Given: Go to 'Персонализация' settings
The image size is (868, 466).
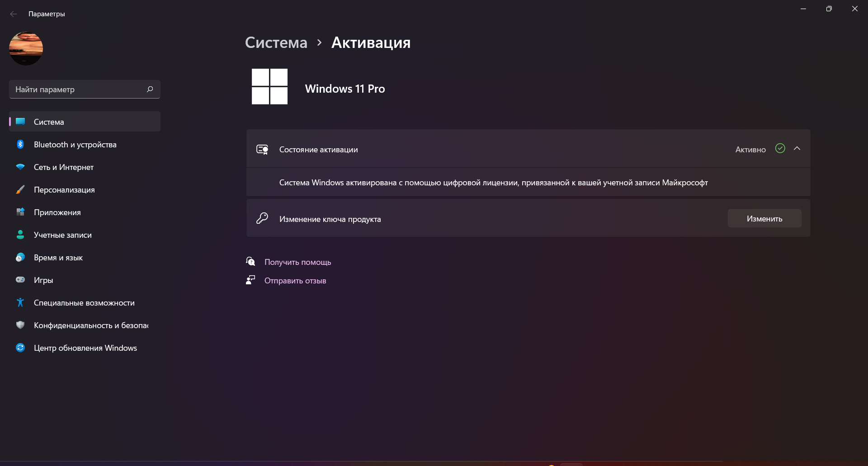Looking at the screenshot, I should 85,190.
